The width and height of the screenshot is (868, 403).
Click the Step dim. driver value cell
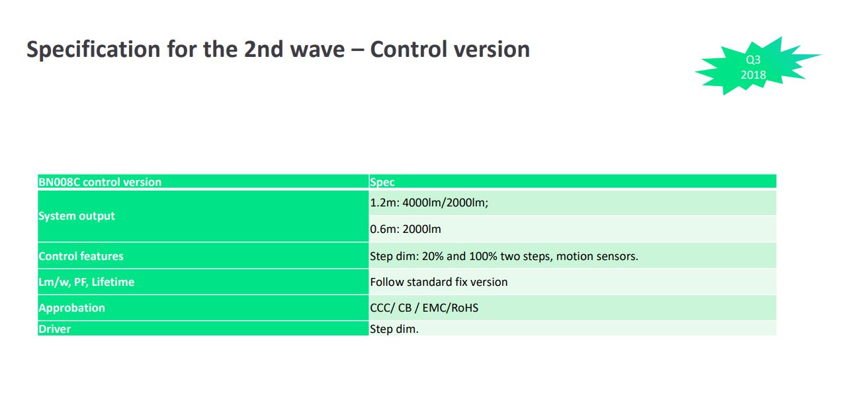pyautogui.click(x=572, y=328)
